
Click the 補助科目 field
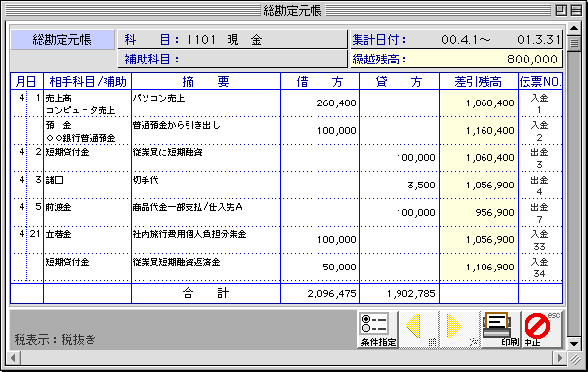click(x=232, y=59)
